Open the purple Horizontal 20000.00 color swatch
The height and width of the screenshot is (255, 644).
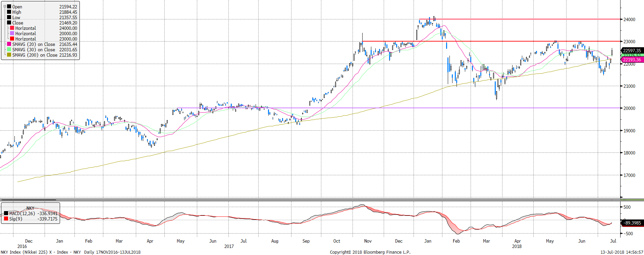(12, 33)
